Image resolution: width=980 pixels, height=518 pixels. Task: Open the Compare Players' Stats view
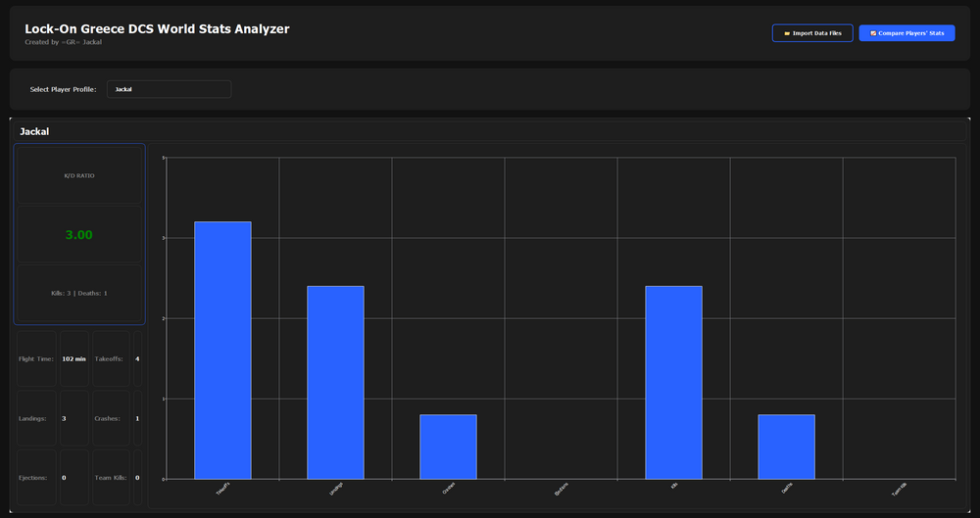click(906, 33)
